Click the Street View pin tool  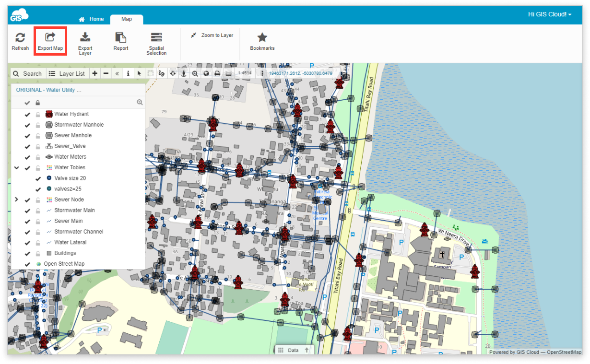[x=184, y=73]
